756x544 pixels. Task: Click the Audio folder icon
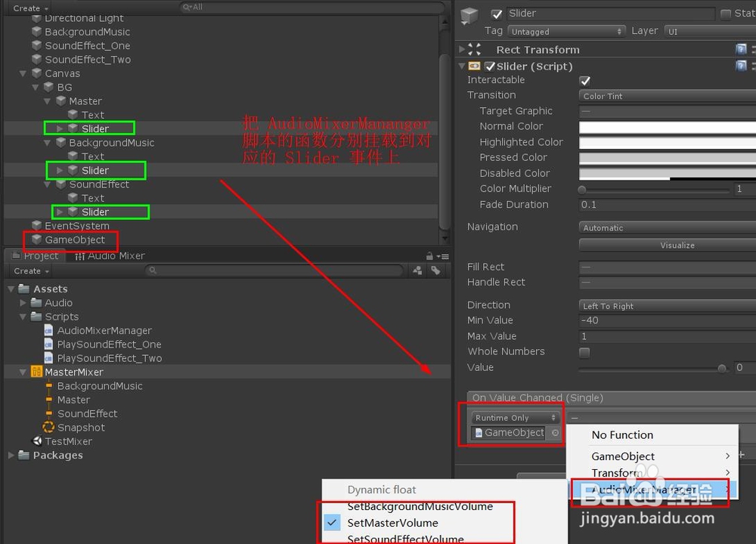(36, 302)
